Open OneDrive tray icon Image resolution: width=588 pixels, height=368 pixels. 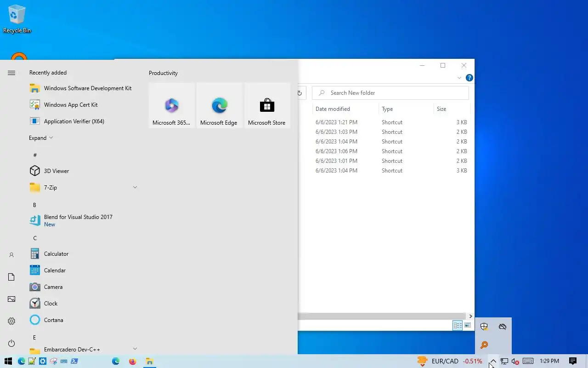click(503, 327)
